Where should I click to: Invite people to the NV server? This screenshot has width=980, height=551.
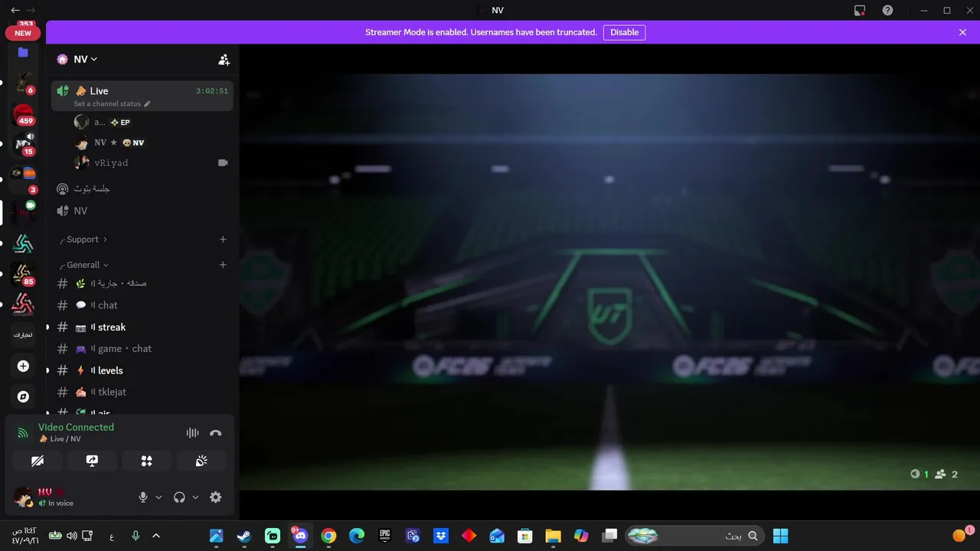coord(224,59)
